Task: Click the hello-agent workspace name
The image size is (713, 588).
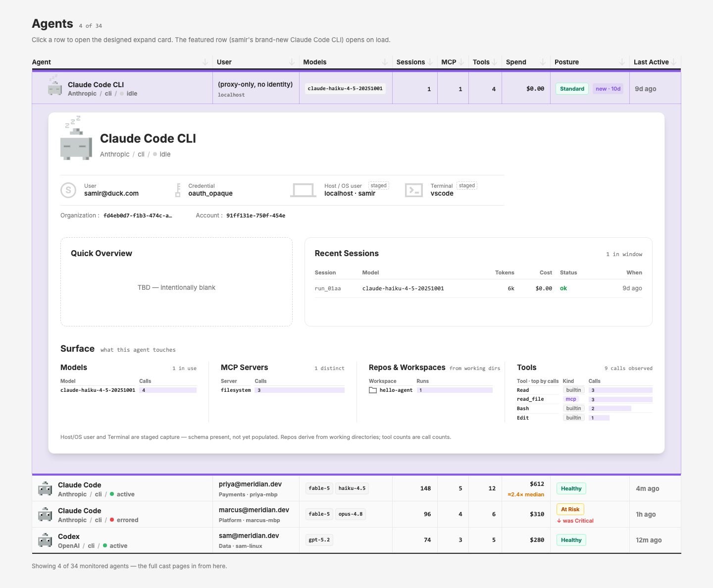Action: point(396,390)
